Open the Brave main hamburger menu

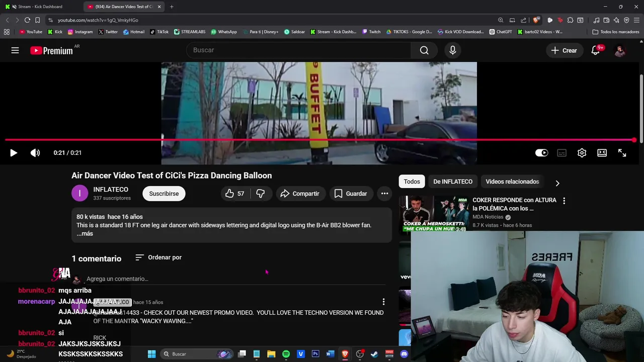pyautogui.click(x=636, y=20)
